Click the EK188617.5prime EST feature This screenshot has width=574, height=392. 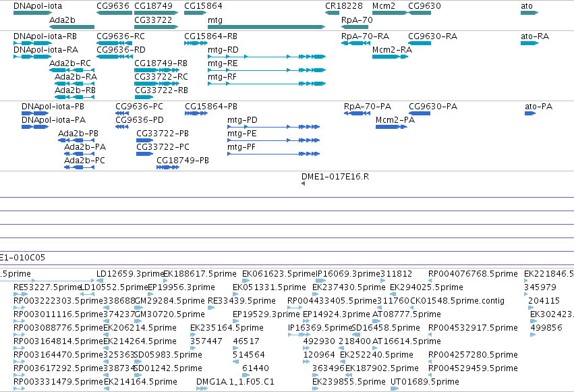click(165, 281)
